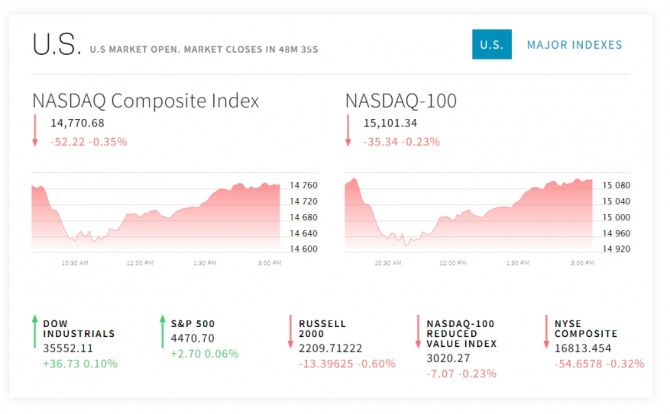Click the S&P 500 green up arrow
The width and height of the screenshot is (670, 414).
tap(162, 332)
